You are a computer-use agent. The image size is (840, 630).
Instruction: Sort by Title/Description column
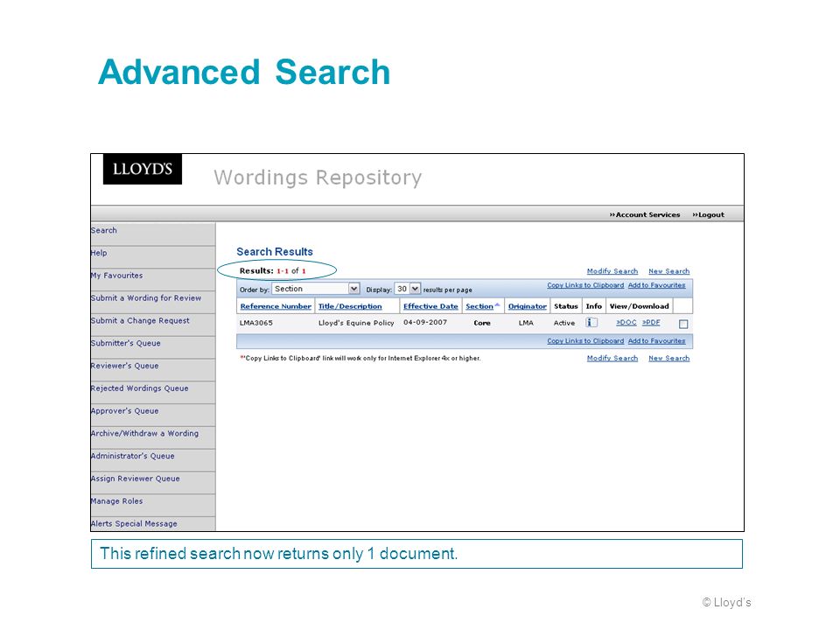(350, 306)
